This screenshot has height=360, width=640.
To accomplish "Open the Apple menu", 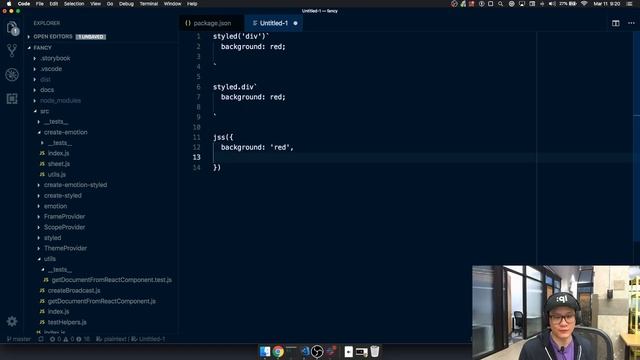I will 9,4.
